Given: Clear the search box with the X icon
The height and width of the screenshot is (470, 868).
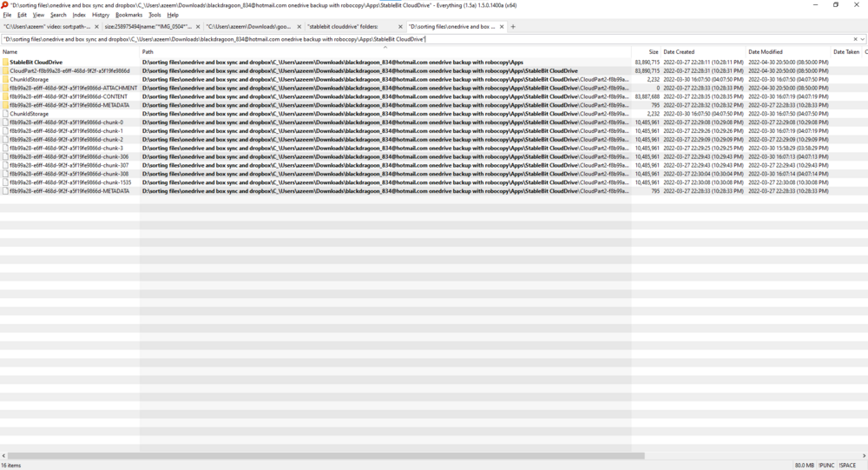Looking at the screenshot, I should (x=855, y=39).
